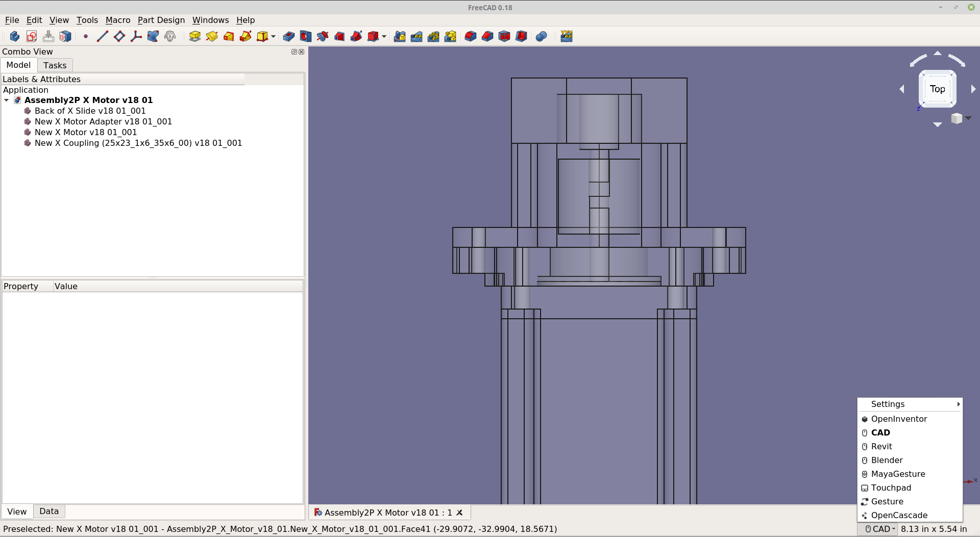The height and width of the screenshot is (537, 980).
Task: Open the File menu
Action: (12, 20)
